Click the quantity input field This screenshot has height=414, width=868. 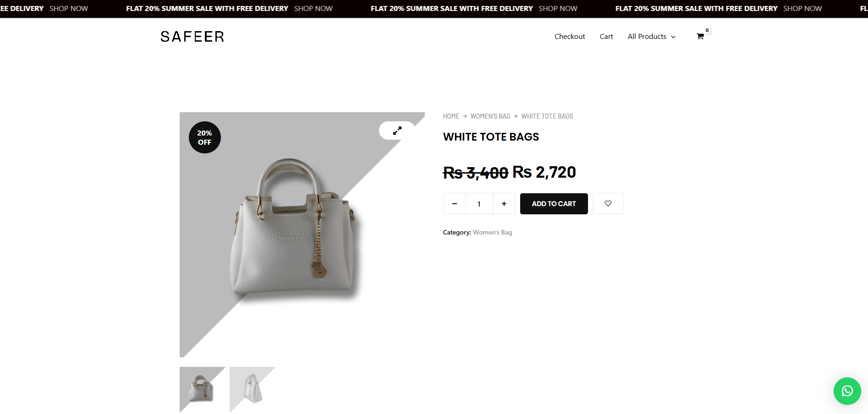pyautogui.click(x=479, y=204)
